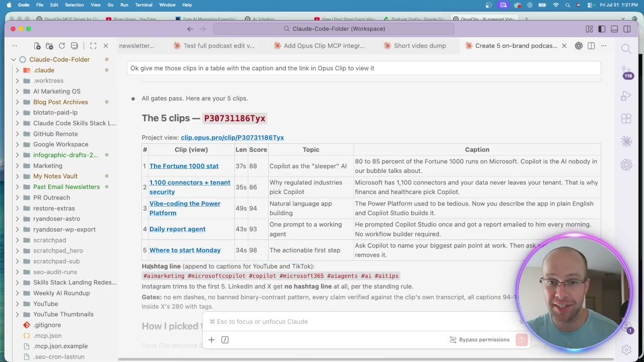The height and width of the screenshot is (362, 644).
Task: Open the .mcp.json file
Action: (x=47, y=335)
